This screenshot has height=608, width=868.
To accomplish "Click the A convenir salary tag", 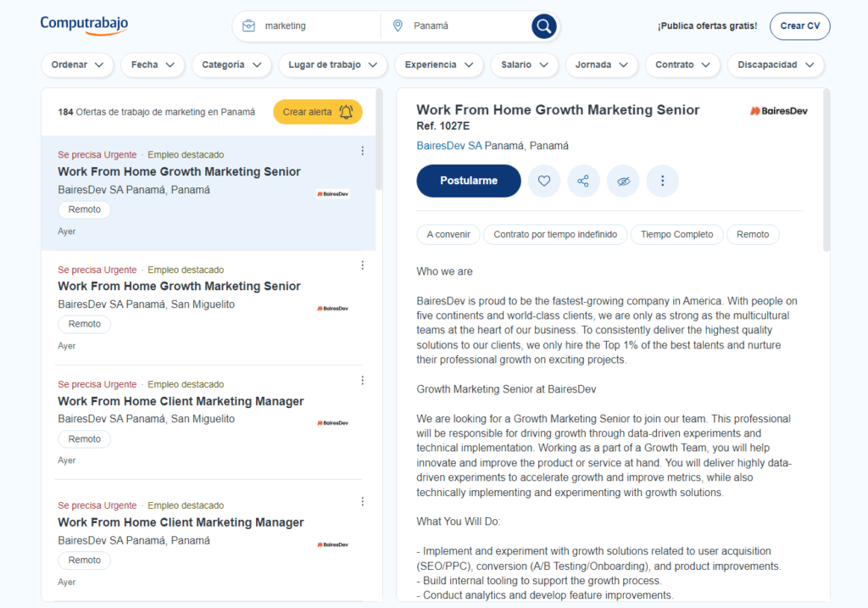I will tap(448, 234).
